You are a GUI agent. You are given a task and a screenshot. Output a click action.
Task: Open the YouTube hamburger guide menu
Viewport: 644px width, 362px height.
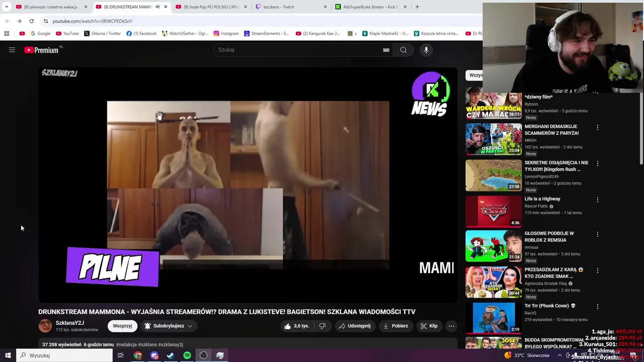pyautogui.click(x=12, y=50)
